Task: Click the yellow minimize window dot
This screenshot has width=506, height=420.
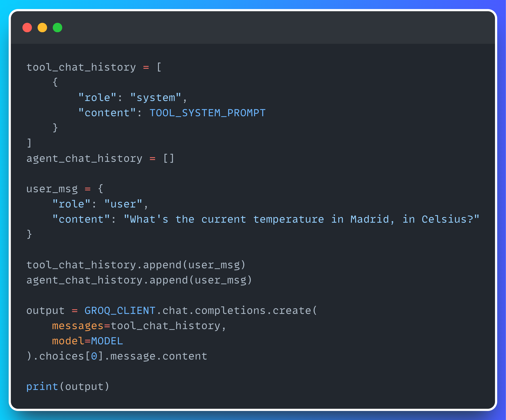Action: (x=42, y=28)
